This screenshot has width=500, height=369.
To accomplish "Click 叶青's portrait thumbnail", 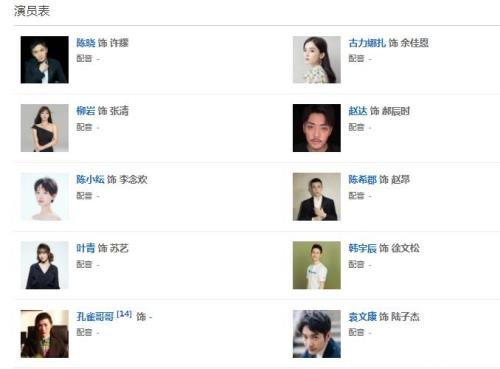I will click(45, 265).
